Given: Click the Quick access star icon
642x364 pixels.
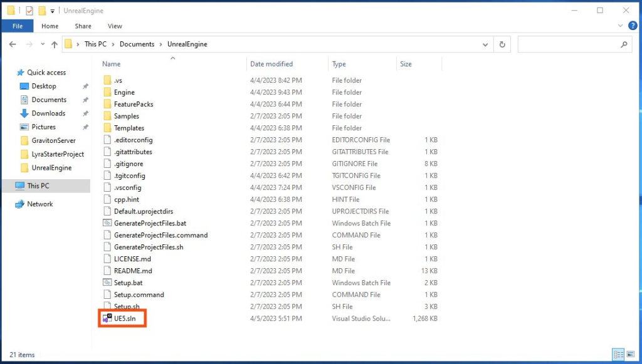Looking at the screenshot, I should (21, 73).
